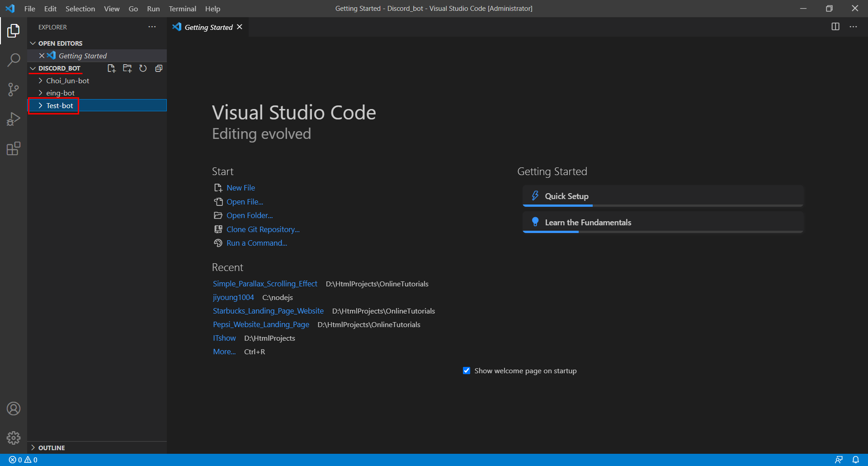The image size is (868, 466).
Task: Click the New File link
Action: [x=241, y=188]
